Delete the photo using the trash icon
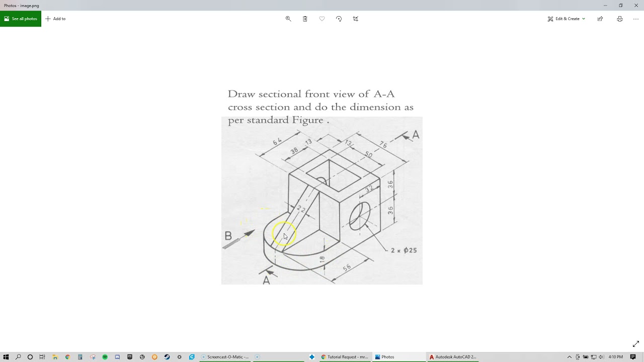The width and height of the screenshot is (644, 362). click(x=305, y=19)
